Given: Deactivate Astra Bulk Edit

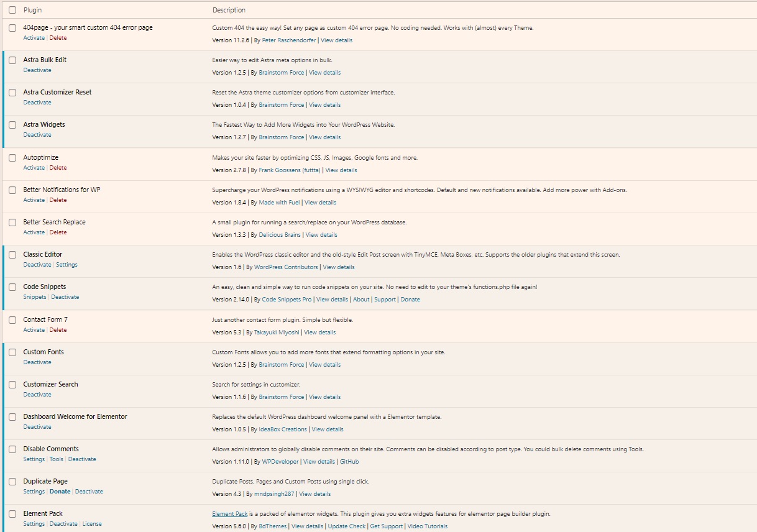Looking at the screenshot, I should [x=37, y=70].
